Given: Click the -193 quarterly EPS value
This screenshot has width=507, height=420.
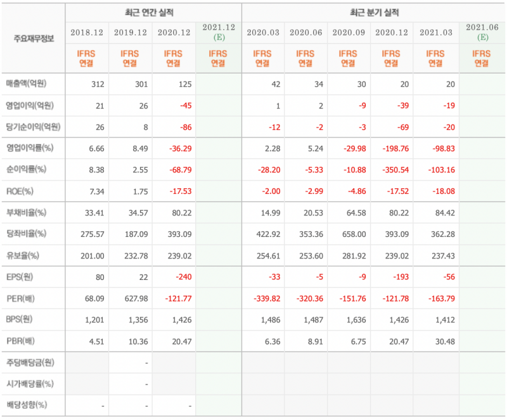Looking at the screenshot, I should click(401, 277).
